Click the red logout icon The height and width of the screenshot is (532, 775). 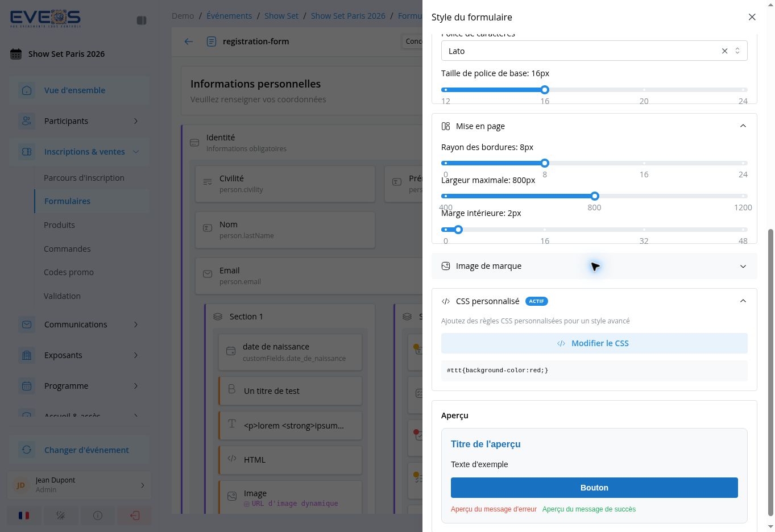[x=135, y=516]
